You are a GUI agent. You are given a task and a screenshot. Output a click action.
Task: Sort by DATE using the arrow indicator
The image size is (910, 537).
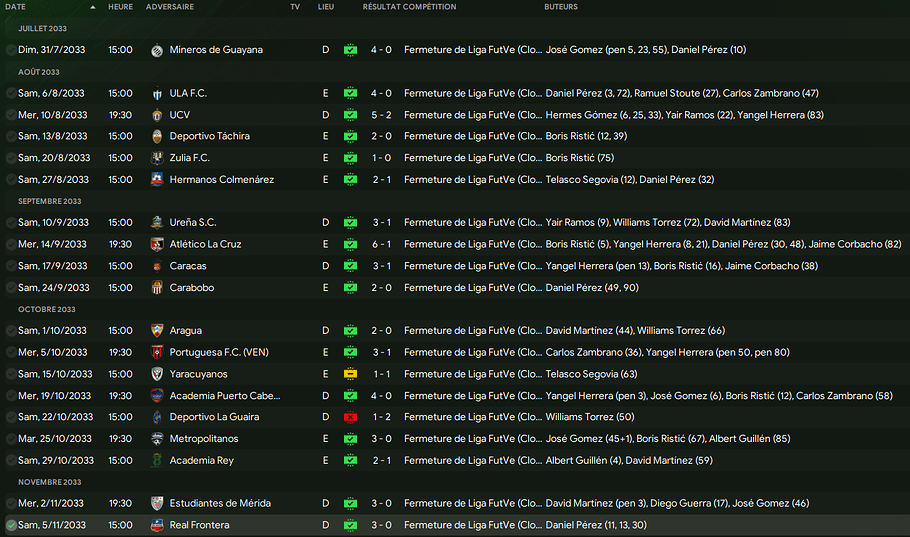[93, 7]
